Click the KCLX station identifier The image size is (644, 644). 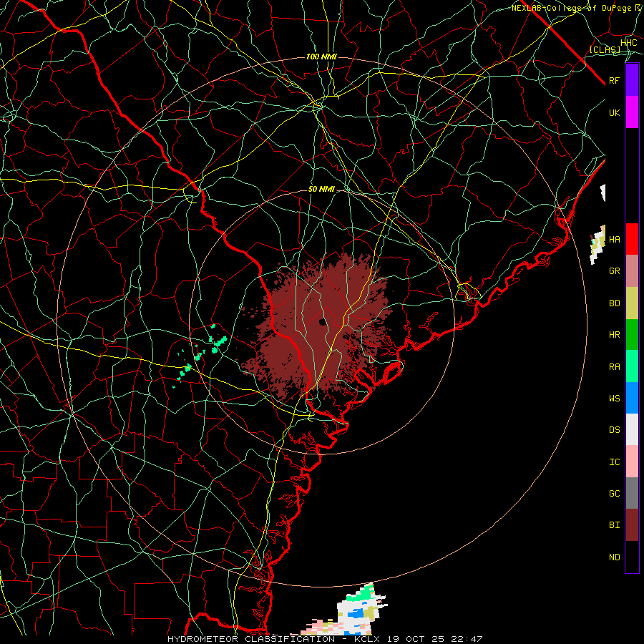(x=369, y=639)
